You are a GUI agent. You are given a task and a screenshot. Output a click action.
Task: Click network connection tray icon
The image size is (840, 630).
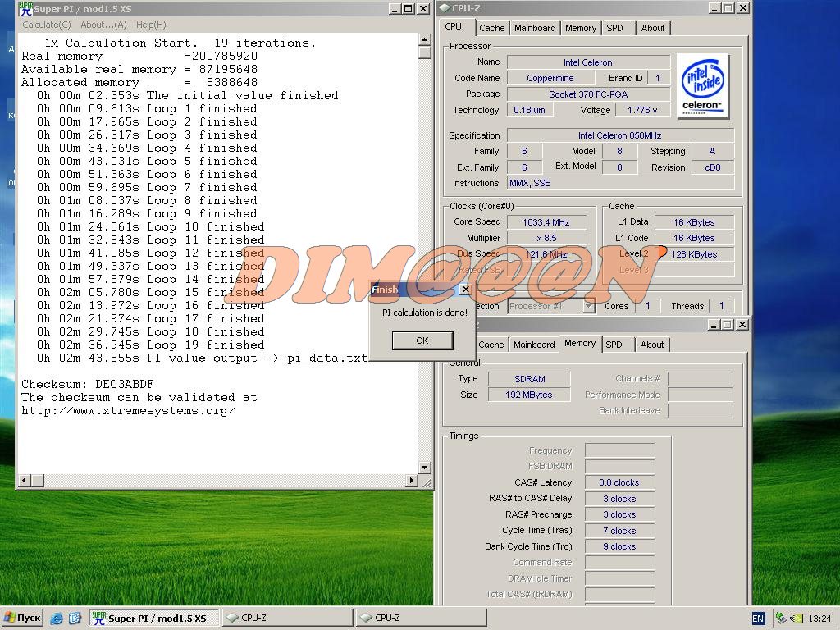click(x=781, y=619)
